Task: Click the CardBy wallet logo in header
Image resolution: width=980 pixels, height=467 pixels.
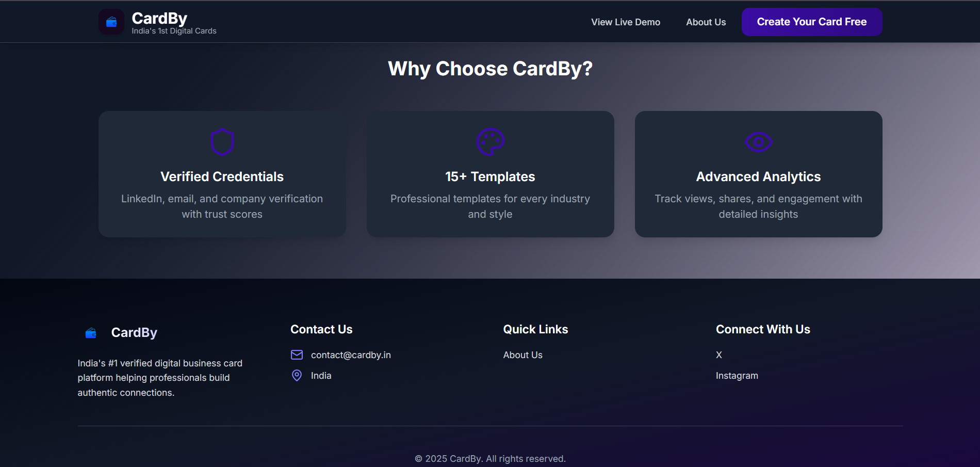Action: point(111,22)
